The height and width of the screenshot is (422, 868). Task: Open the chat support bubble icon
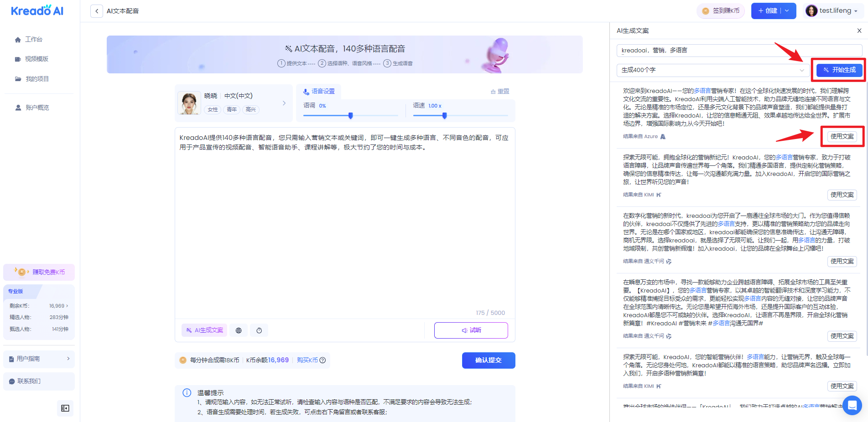[852, 405]
